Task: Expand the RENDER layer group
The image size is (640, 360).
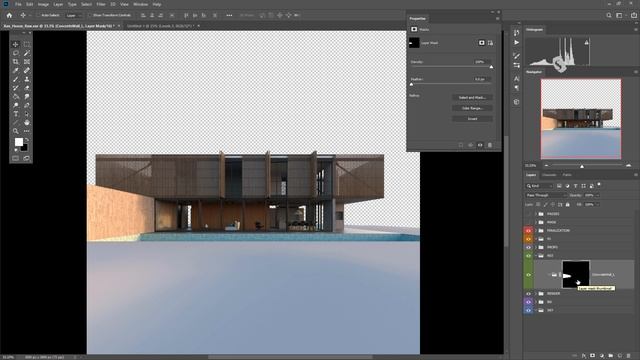Action: click(x=536, y=294)
